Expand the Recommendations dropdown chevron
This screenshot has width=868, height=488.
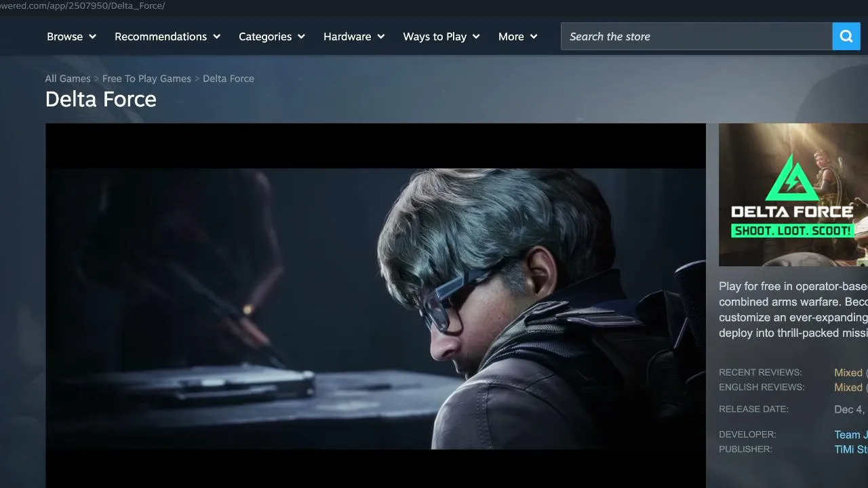(x=217, y=37)
